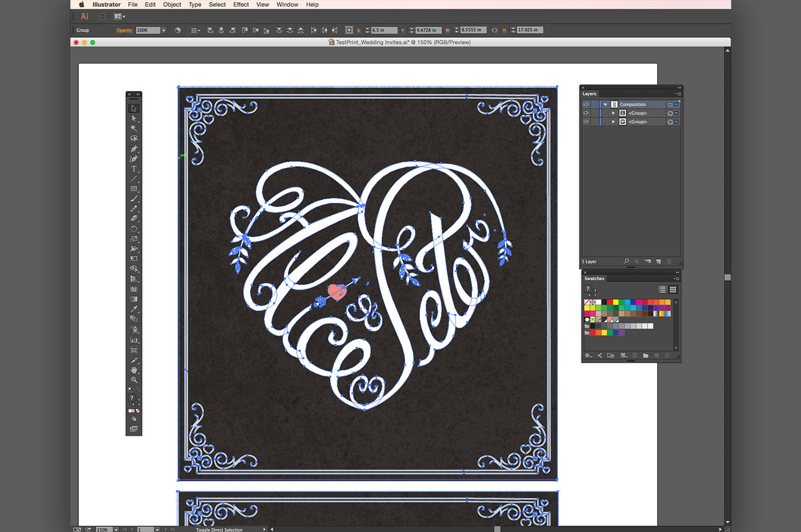Click New Color Group folder icon in Swatches
This screenshot has width=801, height=532.
coord(645,355)
